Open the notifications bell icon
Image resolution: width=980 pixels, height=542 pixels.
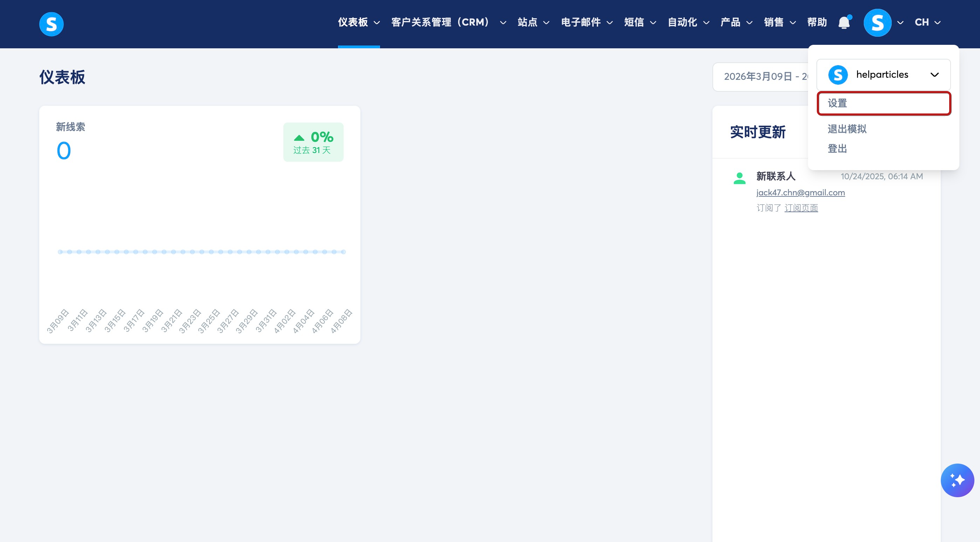(x=844, y=22)
